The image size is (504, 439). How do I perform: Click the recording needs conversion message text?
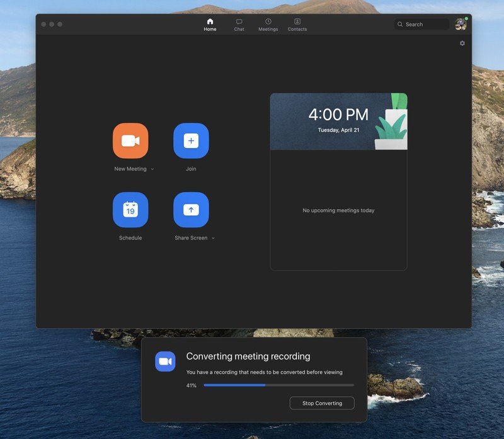264,372
